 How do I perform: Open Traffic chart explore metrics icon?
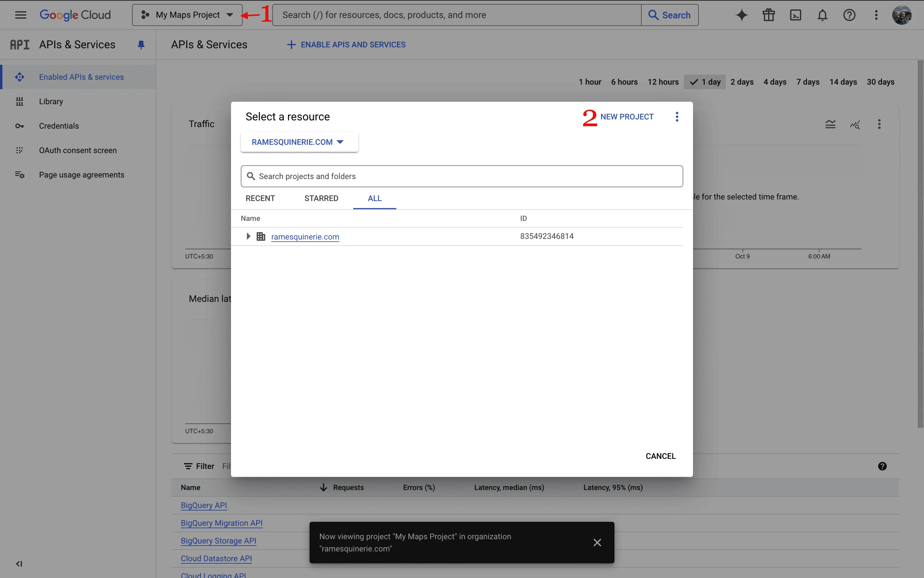click(855, 124)
